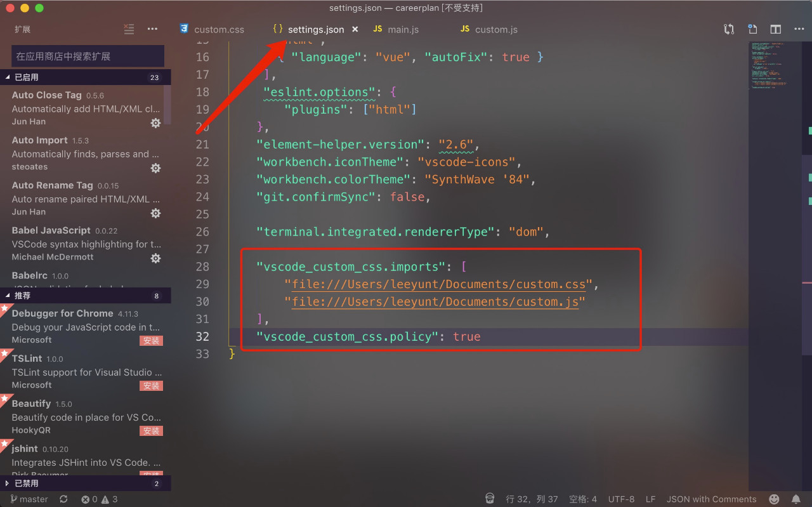Manage gear for Auto Rename Tag

155,213
